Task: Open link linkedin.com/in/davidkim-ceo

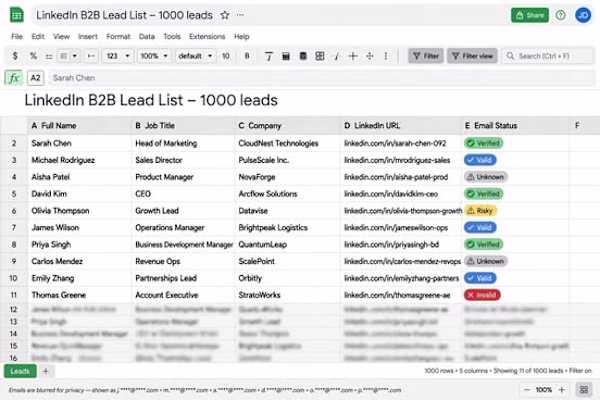Action: click(x=391, y=194)
